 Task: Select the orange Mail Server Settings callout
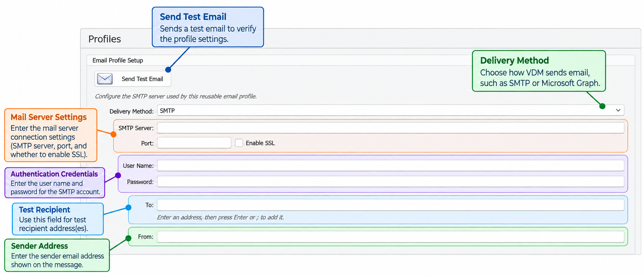51,135
